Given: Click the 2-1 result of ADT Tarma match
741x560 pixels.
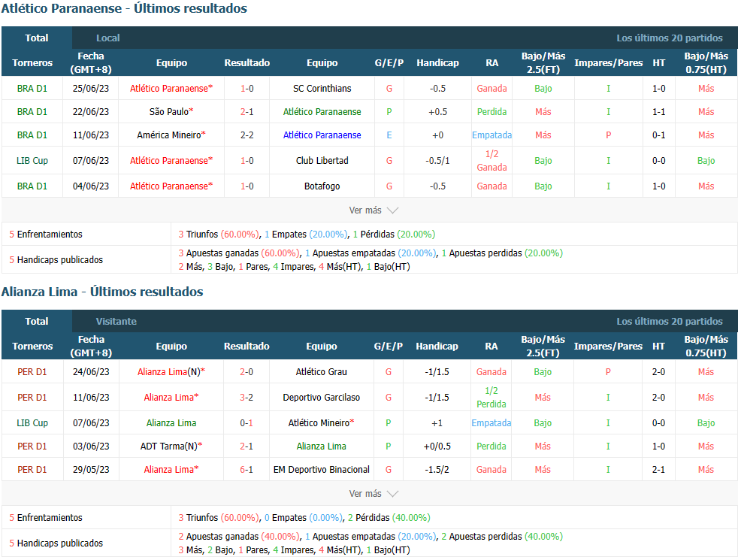Looking at the screenshot, I should pos(246,446).
